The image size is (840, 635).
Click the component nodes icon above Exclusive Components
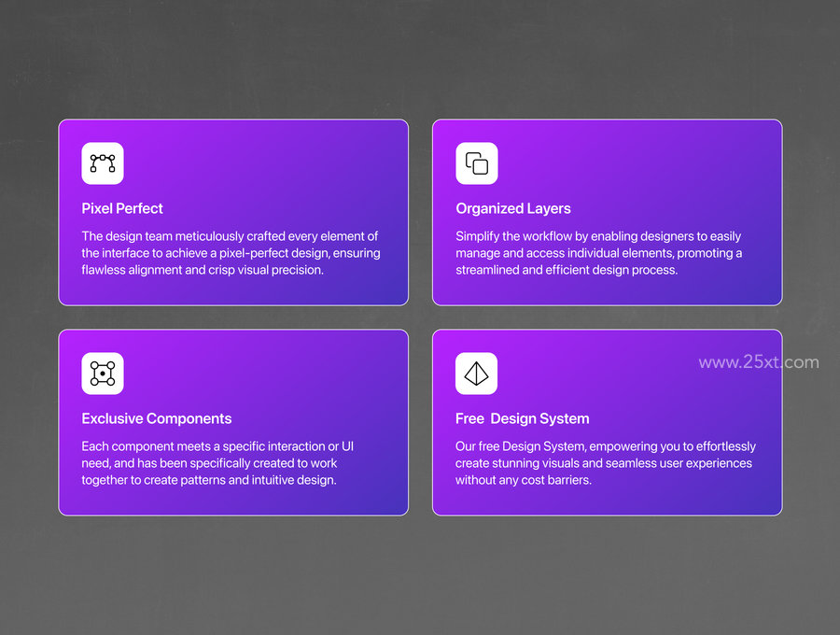pos(103,374)
